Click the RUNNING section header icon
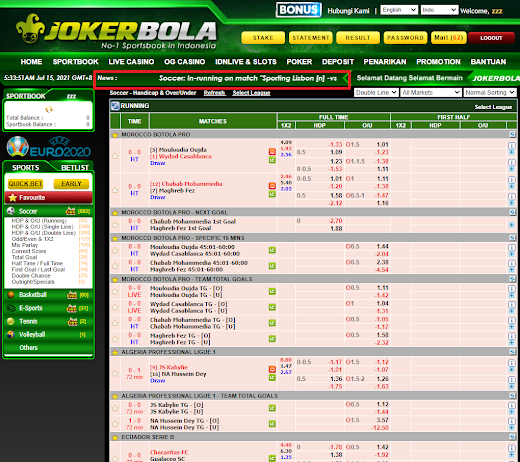 pos(115,106)
